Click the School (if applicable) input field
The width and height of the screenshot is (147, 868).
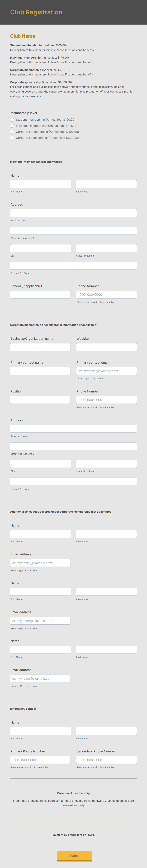(x=40, y=294)
